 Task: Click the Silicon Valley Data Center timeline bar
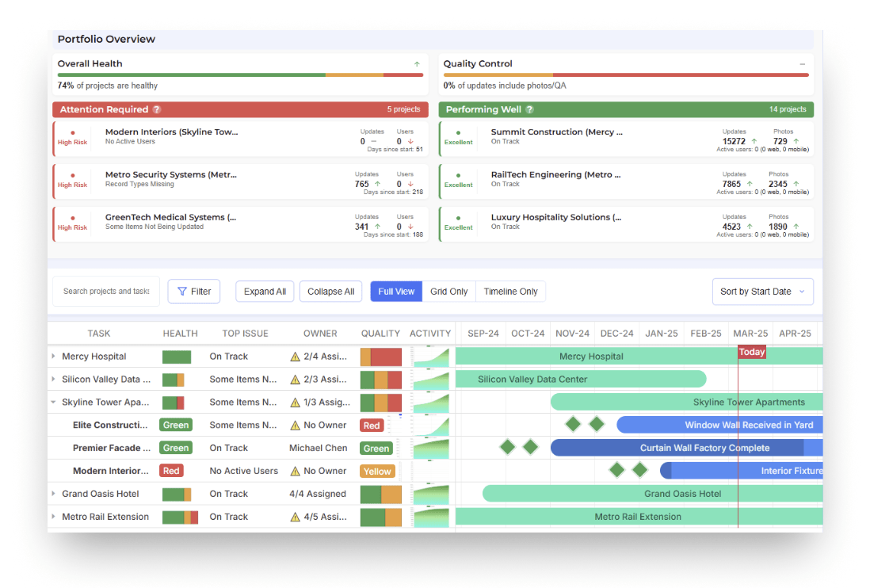coord(580,380)
